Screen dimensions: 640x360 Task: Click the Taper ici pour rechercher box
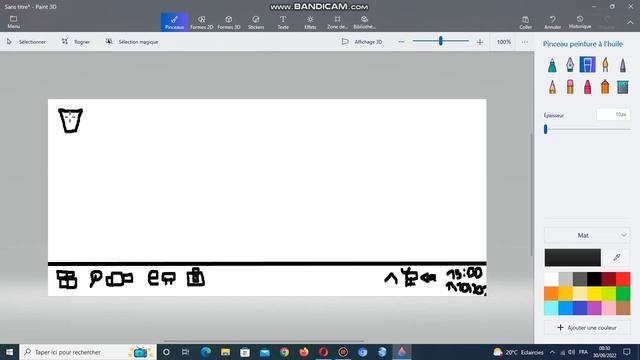(88, 352)
